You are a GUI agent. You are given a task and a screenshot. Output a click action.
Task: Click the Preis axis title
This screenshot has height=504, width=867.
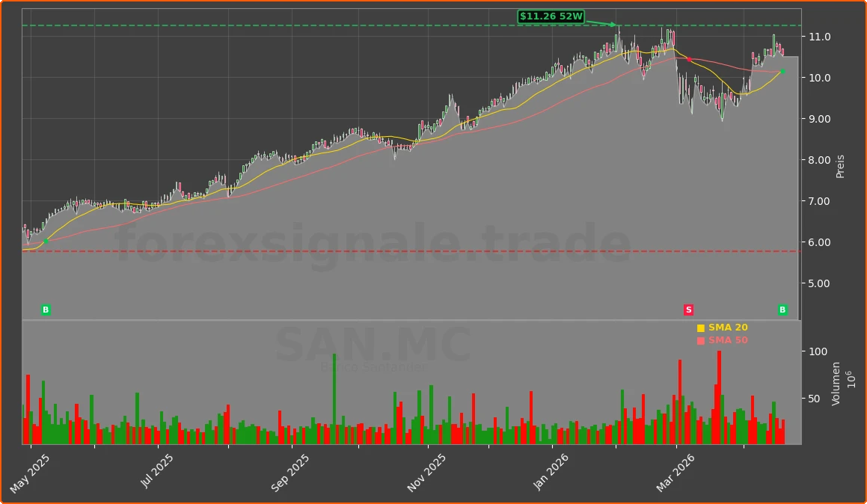pyautogui.click(x=840, y=166)
